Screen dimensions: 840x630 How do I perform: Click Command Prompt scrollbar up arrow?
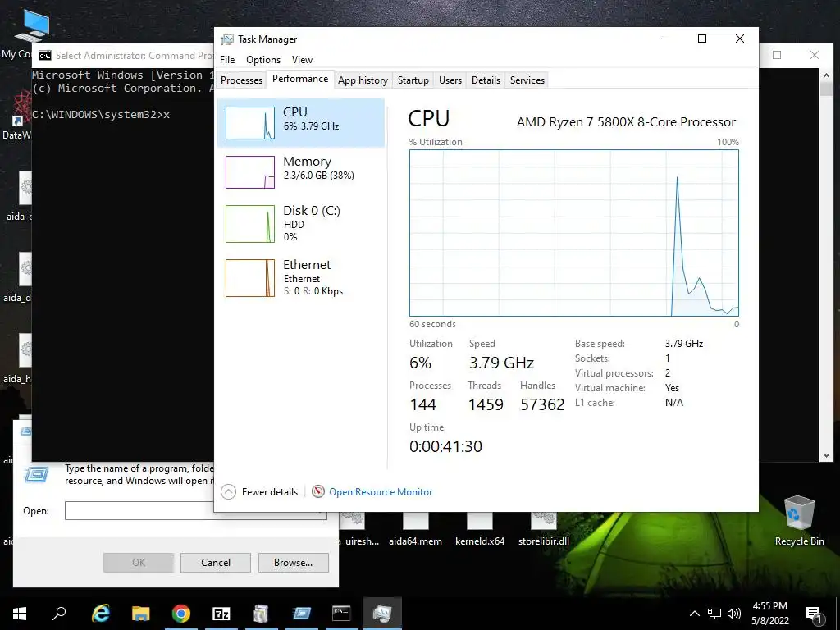(825, 76)
